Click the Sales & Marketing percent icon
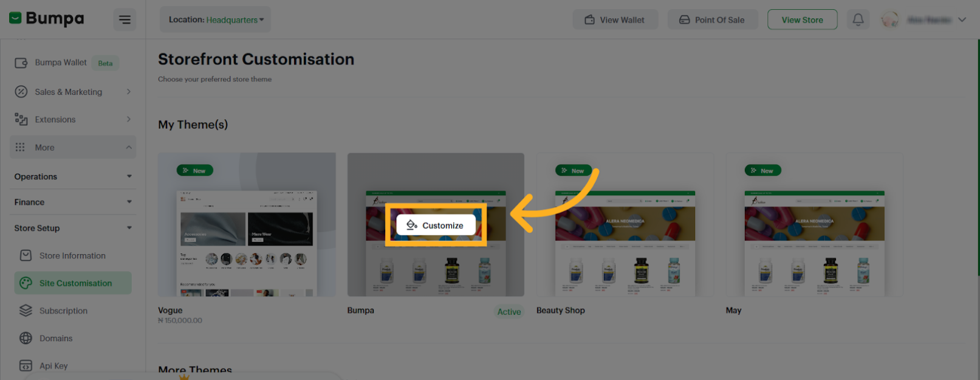The height and width of the screenshot is (380, 980). coord(21,92)
